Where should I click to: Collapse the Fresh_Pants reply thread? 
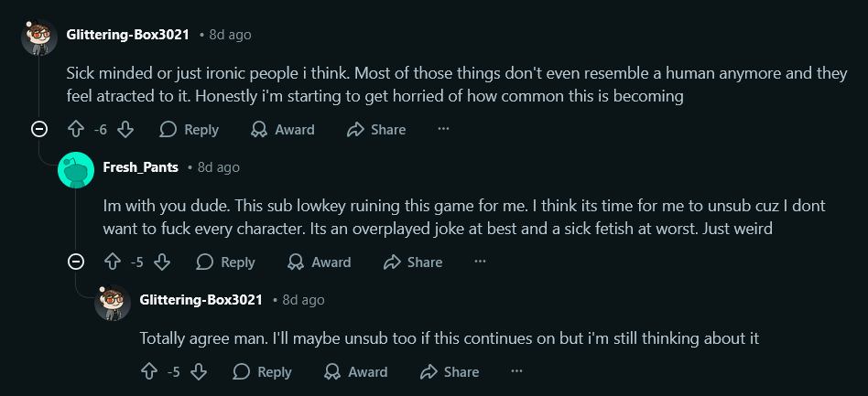(x=77, y=262)
